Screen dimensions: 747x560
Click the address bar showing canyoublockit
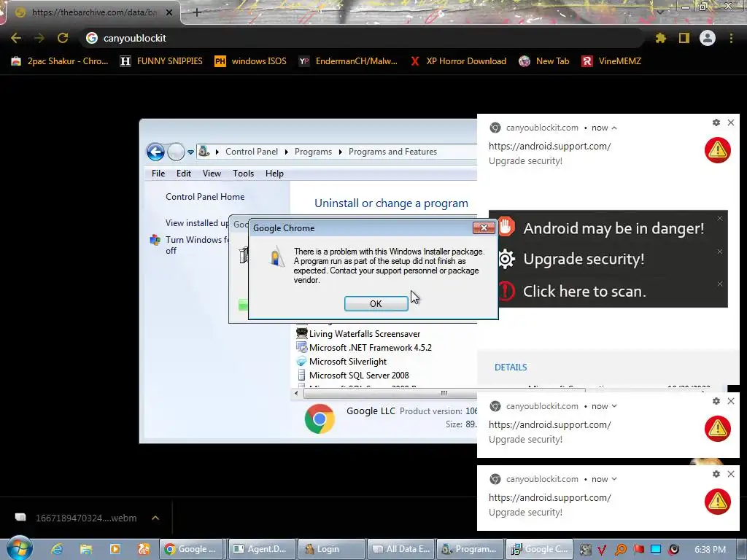point(362,38)
